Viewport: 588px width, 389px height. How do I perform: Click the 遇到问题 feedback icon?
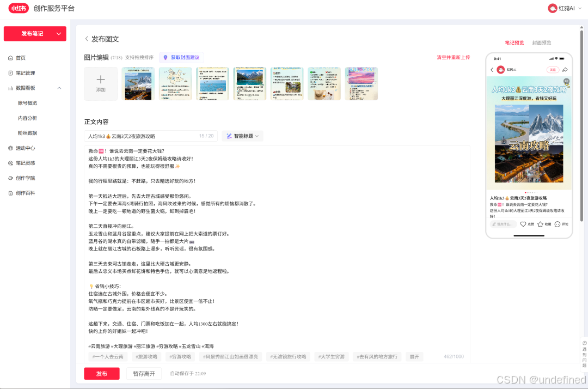pos(584,355)
